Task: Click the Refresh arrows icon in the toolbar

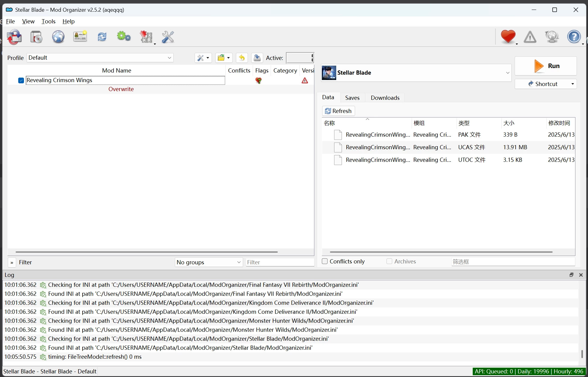Action: pyautogui.click(x=102, y=37)
